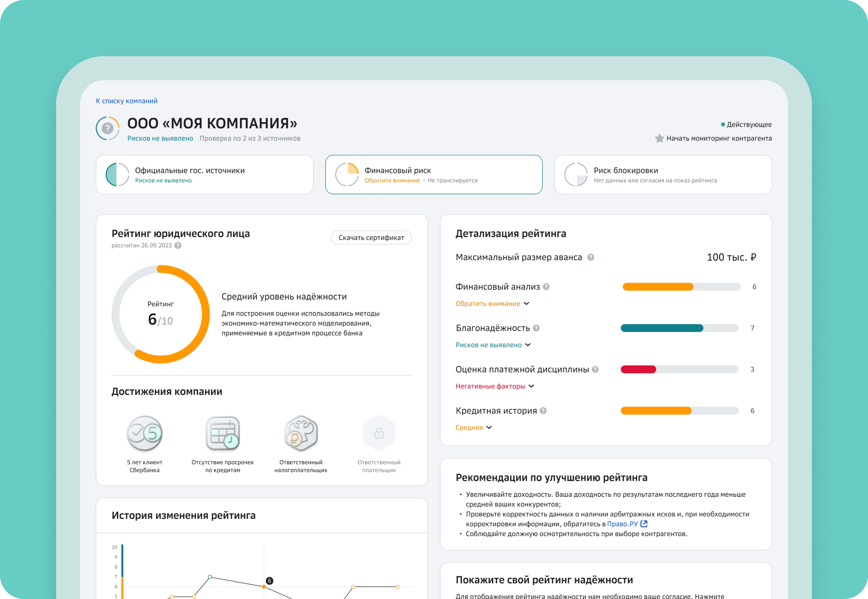Click the chart point labeled 6
This screenshot has width=868, height=599.
coord(264,587)
